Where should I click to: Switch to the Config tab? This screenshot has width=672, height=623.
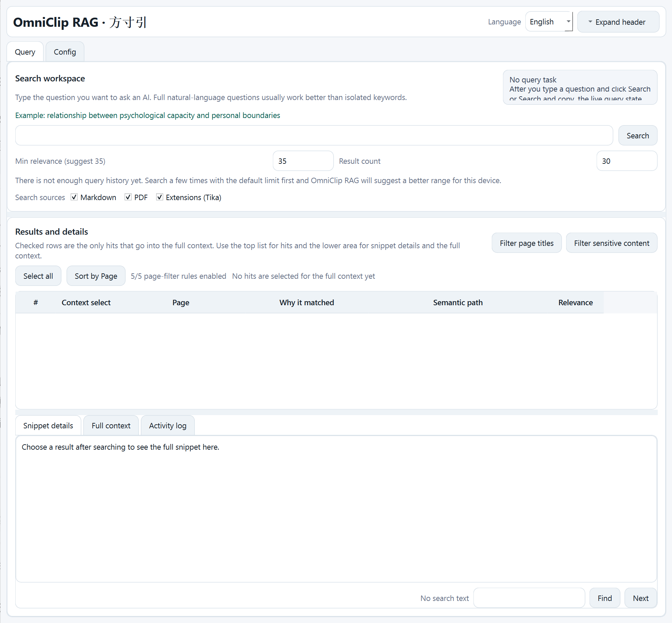pos(65,52)
